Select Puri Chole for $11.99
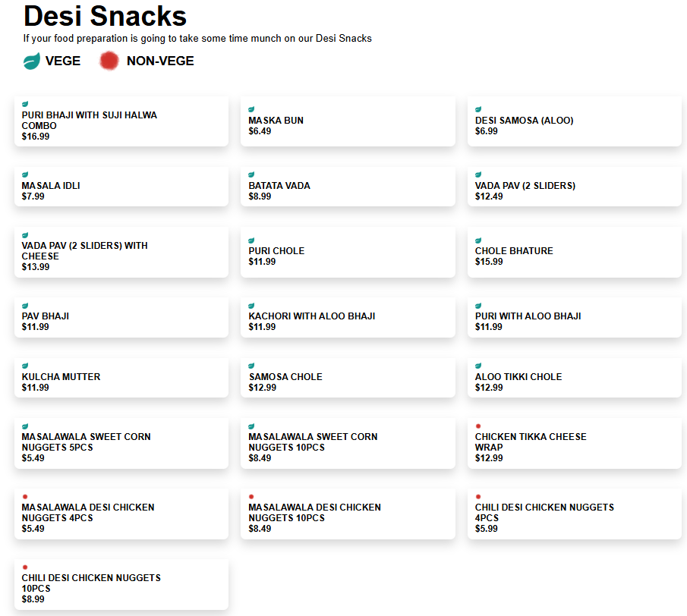Image resolution: width=687 pixels, height=616 pixels. [x=348, y=252]
